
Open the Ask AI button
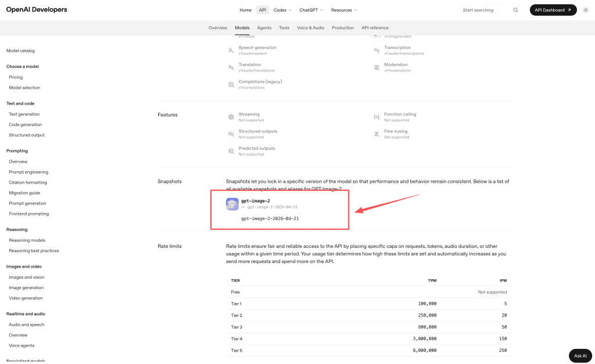pyautogui.click(x=580, y=356)
